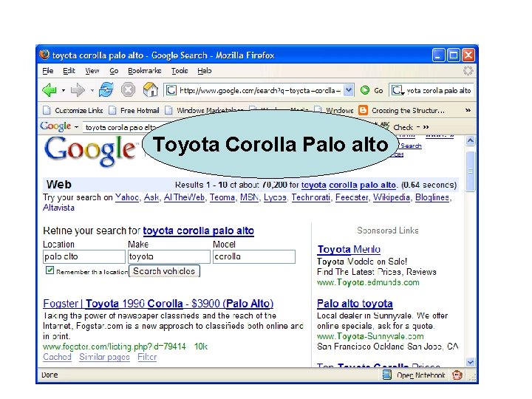The image size is (532, 399).
Task: Click the address bar URL field
Action: [x=259, y=90]
